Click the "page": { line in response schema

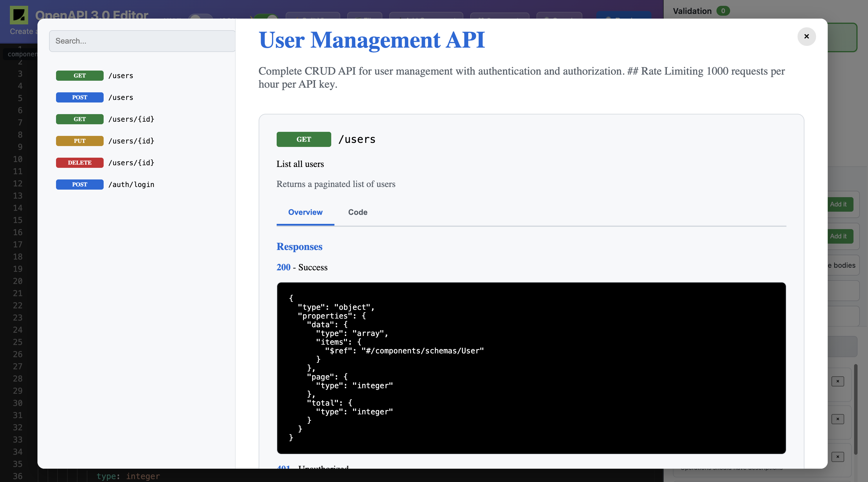tap(327, 377)
